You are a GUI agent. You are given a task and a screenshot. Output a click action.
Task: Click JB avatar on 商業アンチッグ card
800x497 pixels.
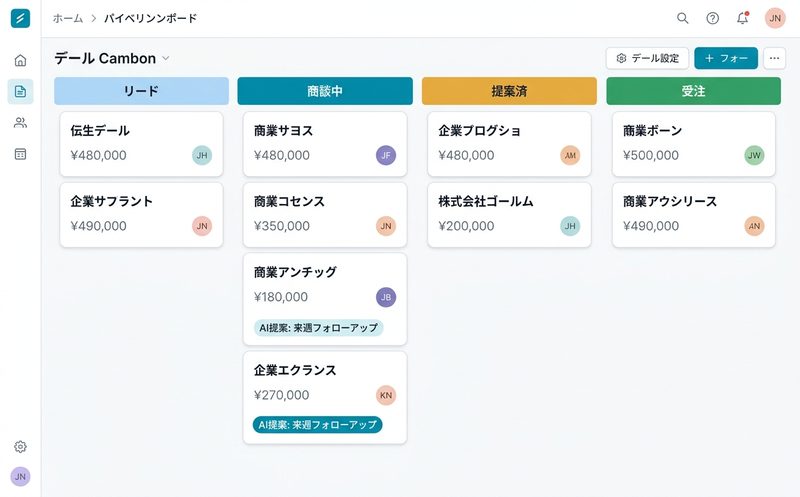pyautogui.click(x=386, y=297)
